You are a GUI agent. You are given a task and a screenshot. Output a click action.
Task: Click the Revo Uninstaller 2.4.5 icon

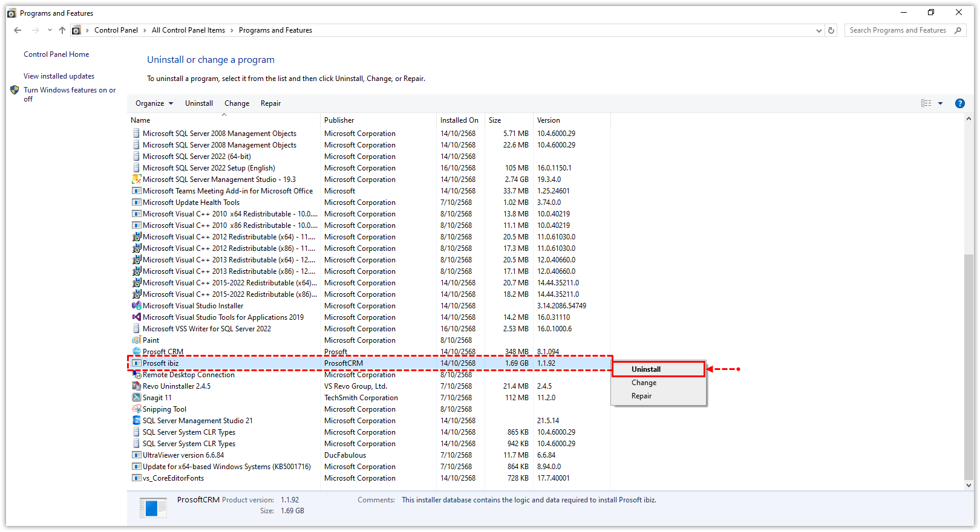coord(137,386)
